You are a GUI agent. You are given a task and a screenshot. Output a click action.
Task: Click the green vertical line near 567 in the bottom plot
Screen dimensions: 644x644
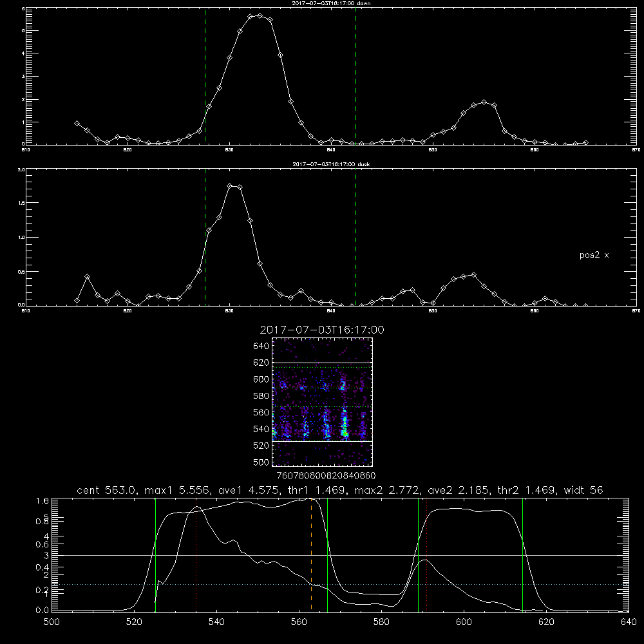tap(327, 554)
